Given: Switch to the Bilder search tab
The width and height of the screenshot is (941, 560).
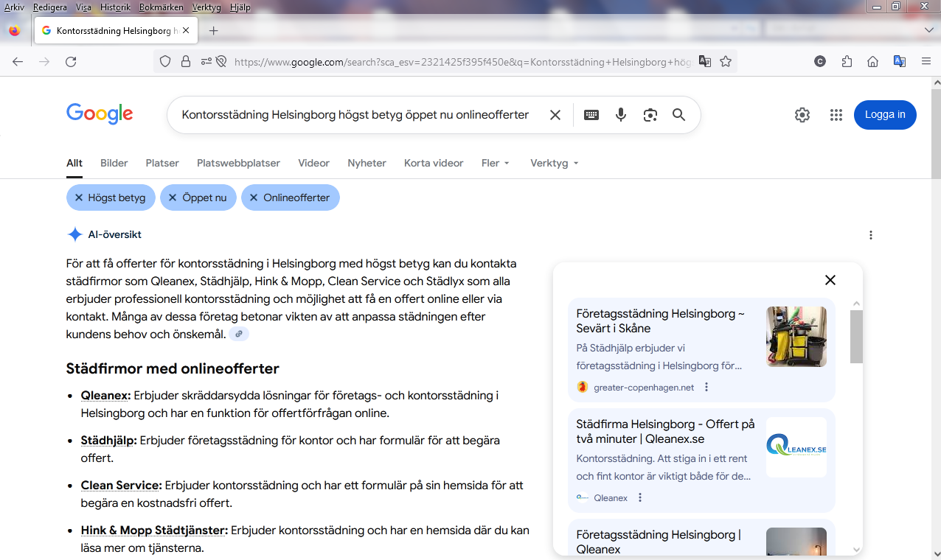Looking at the screenshot, I should tap(114, 163).
